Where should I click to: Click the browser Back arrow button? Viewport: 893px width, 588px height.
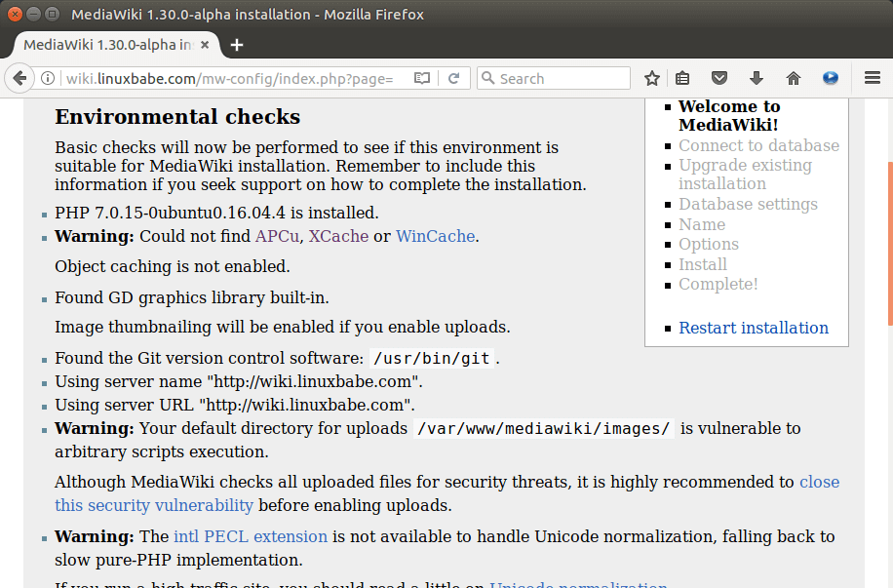19,78
